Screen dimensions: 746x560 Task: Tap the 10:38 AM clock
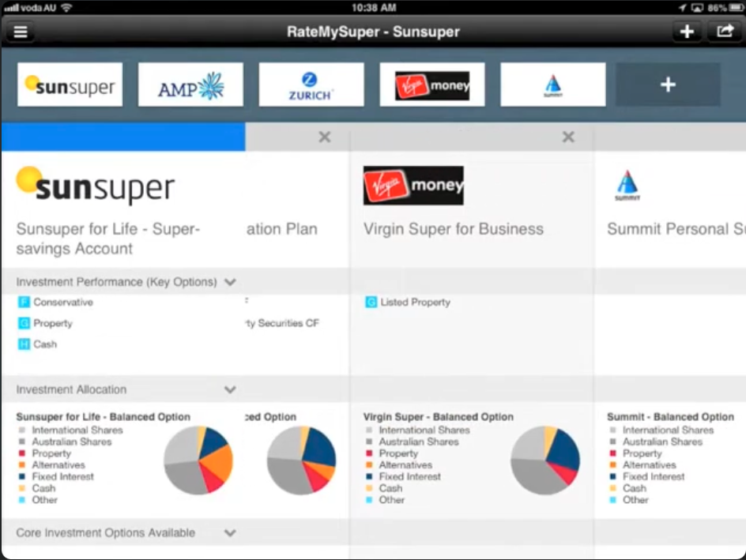tap(374, 8)
